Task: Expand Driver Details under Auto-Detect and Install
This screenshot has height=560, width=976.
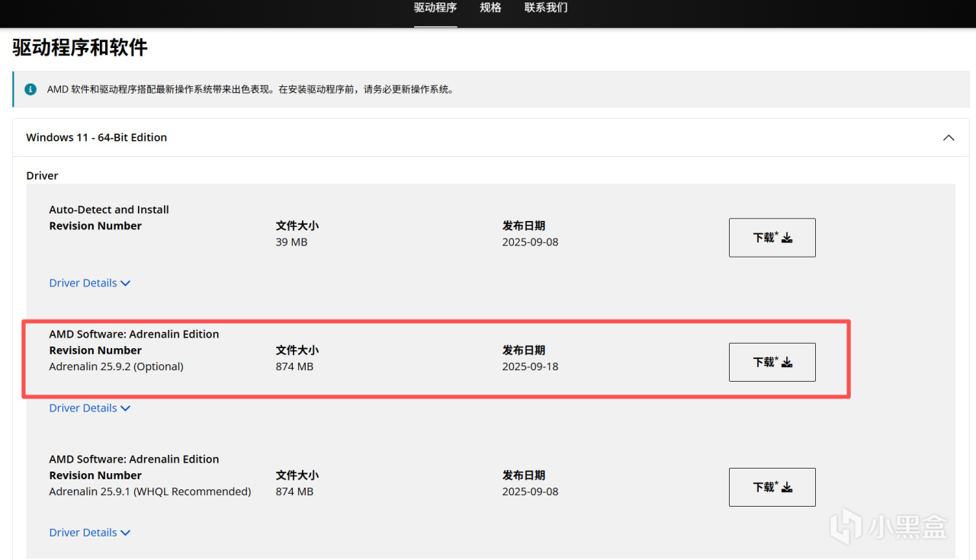Action: [90, 283]
